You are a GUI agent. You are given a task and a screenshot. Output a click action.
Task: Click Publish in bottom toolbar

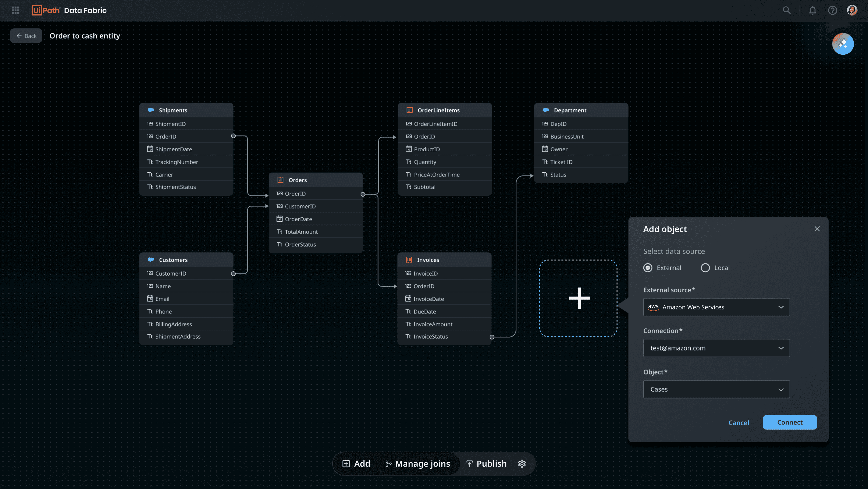pyautogui.click(x=486, y=464)
